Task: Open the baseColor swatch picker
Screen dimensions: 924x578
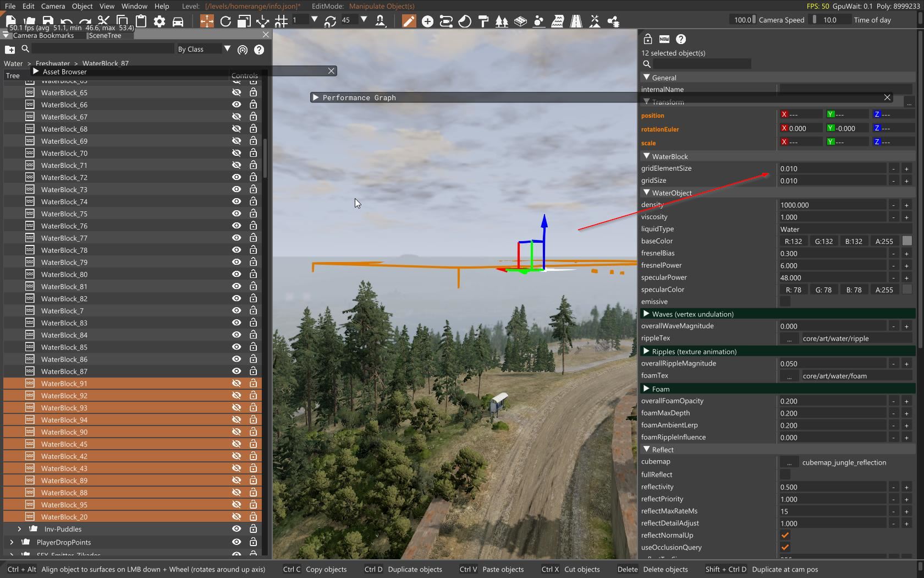Action: (x=907, y=241)
